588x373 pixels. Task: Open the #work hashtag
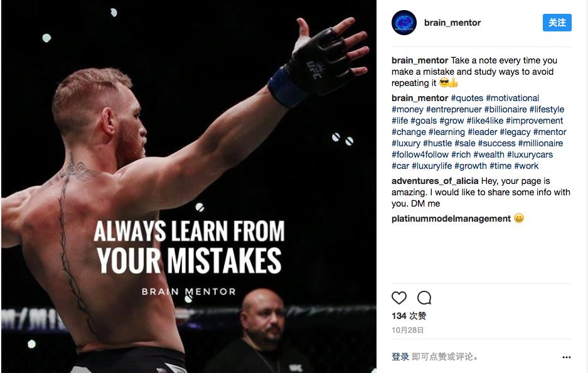pyautogui.click(x=526, y=166)
